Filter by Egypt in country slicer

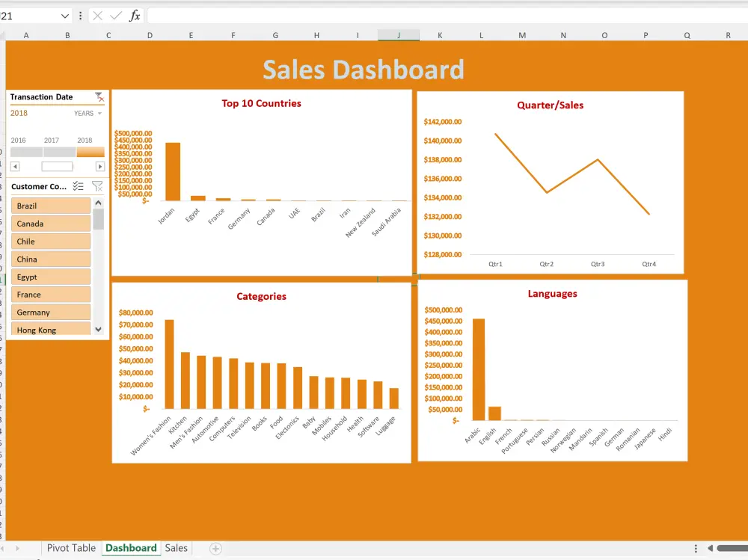tap(51, 277)
